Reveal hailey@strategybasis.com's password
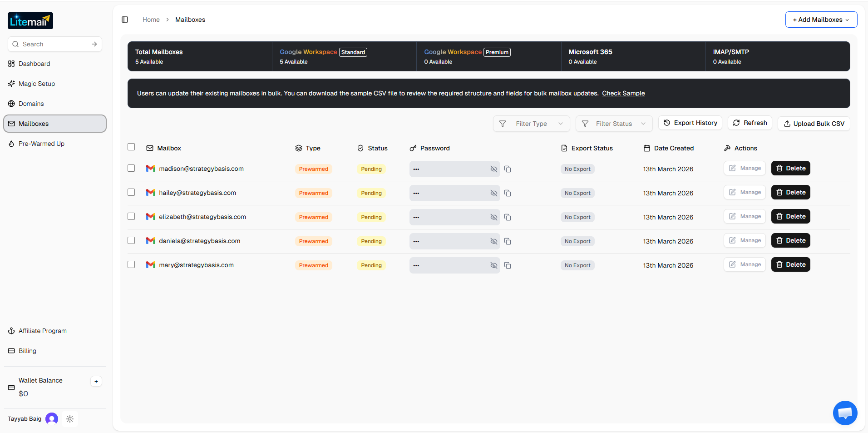This screenshot has height=433, width=868. point(493,193)
